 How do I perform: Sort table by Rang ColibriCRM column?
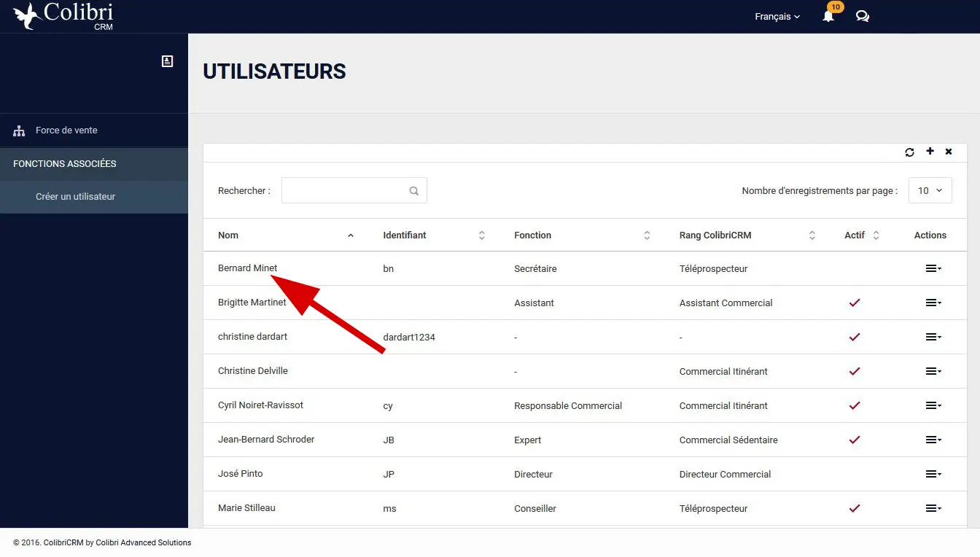tap(747, 235)
